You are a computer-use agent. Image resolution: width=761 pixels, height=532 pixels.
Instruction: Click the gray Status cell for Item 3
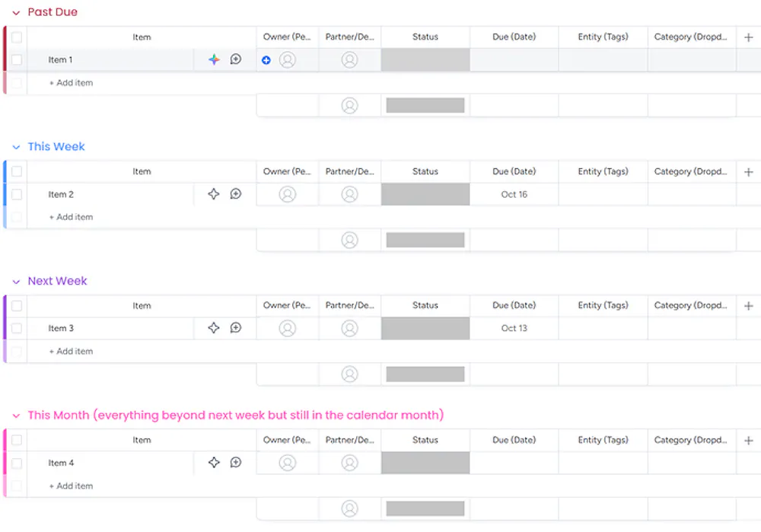425,328
